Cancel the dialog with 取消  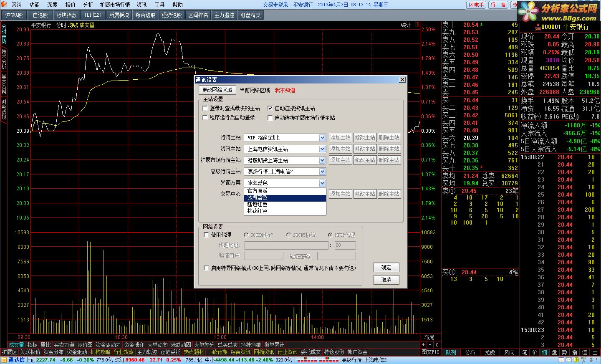pos(386,280)
